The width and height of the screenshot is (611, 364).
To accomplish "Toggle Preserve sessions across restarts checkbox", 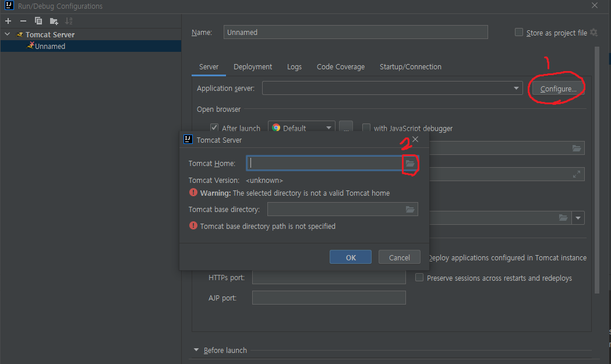I will [x=419, y=277].
